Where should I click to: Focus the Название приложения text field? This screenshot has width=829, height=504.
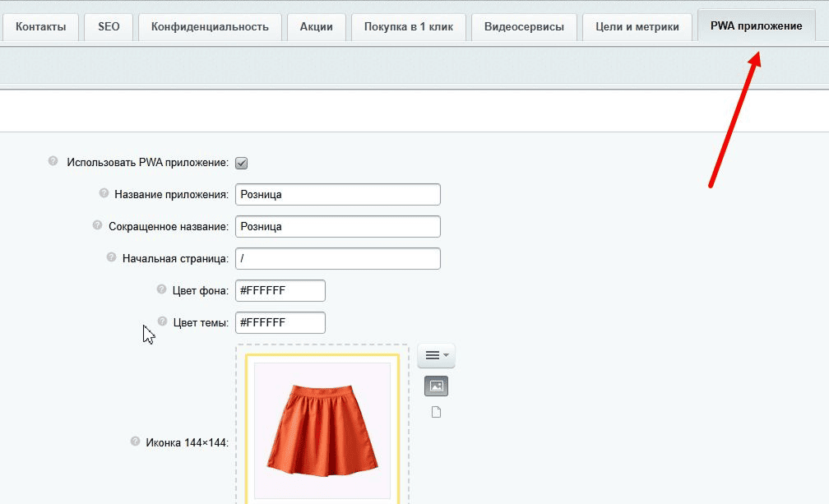337,194
